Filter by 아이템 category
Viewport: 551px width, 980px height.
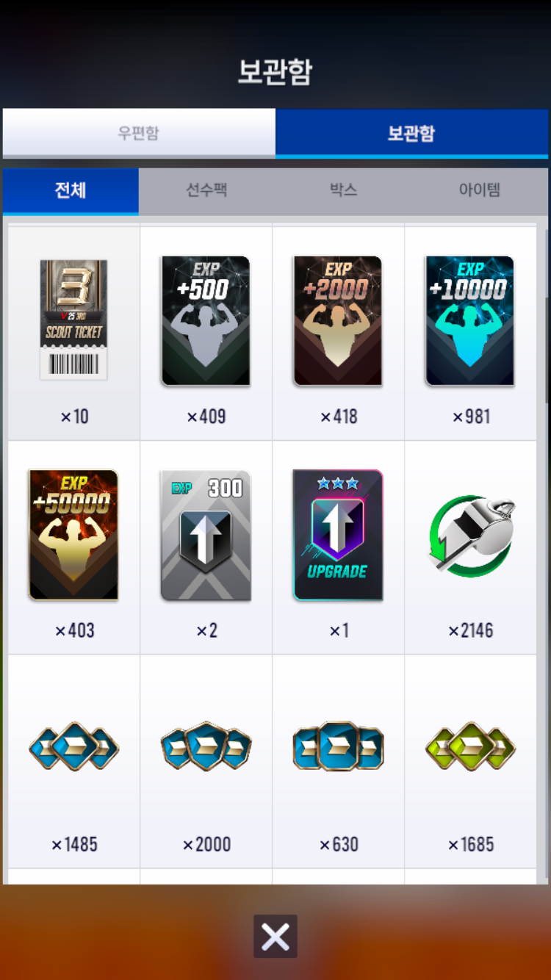pos(480,191)
